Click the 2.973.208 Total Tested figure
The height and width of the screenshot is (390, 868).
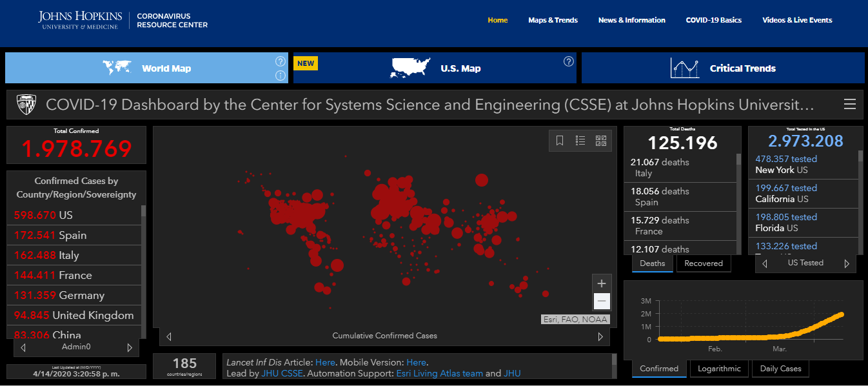coord(805,141)
